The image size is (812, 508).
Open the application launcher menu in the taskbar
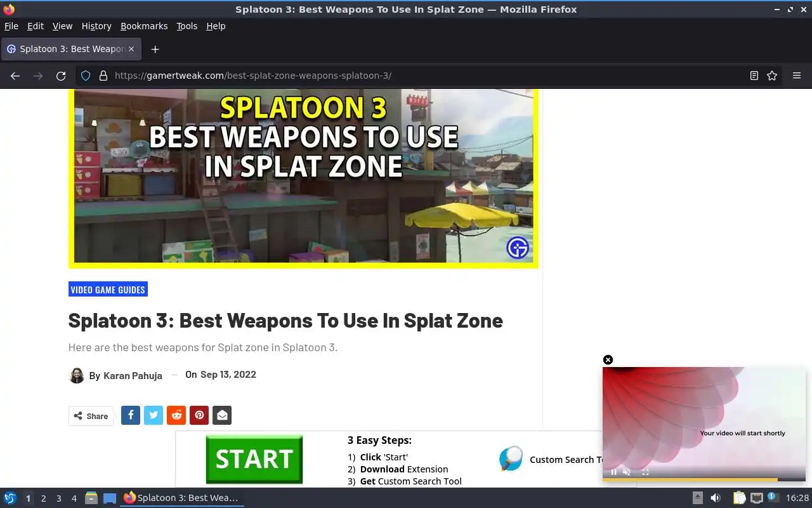pyautogui.click(x=10, y=498)
